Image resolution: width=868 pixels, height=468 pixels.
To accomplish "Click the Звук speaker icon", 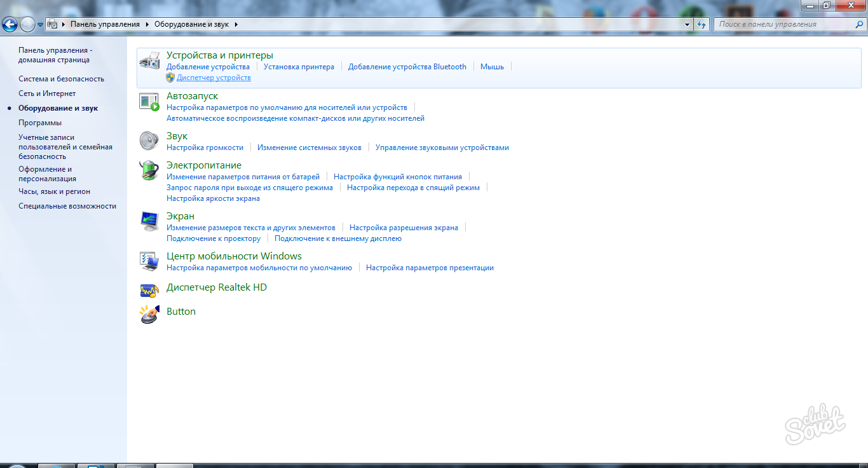I will (149, 141).
